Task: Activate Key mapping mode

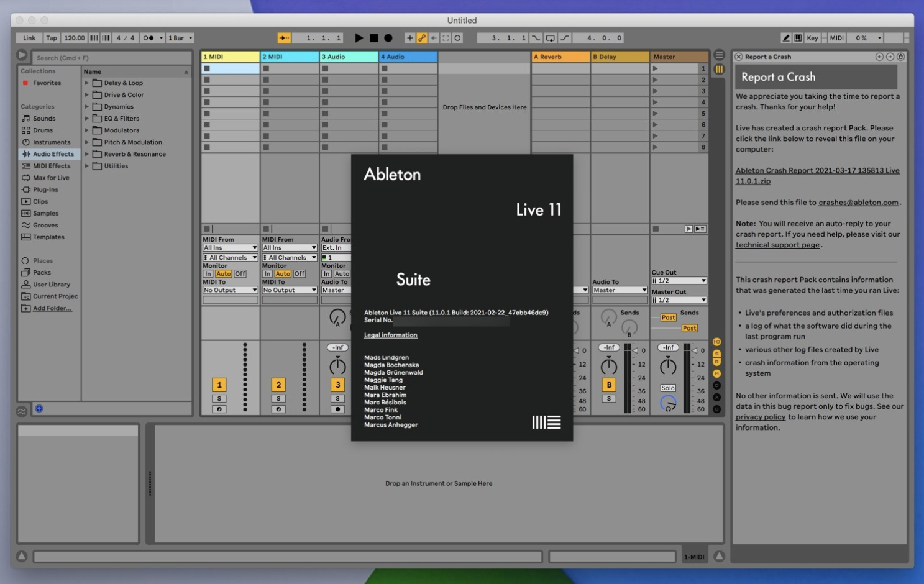Action: [x=812, y=38]
